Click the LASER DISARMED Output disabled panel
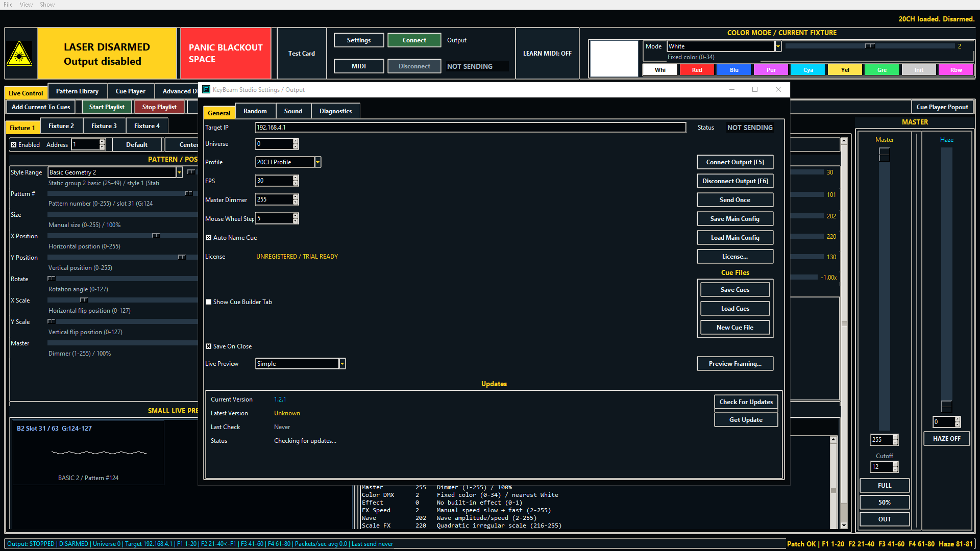The height and width of the screenshot is (551, 980). (x=107, y=54)
